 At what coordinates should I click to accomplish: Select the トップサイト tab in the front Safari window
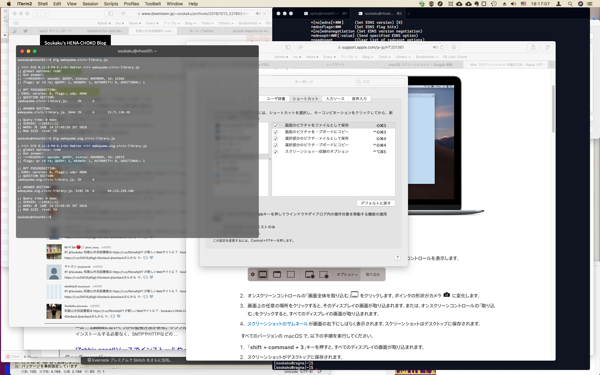pos(336,65)
